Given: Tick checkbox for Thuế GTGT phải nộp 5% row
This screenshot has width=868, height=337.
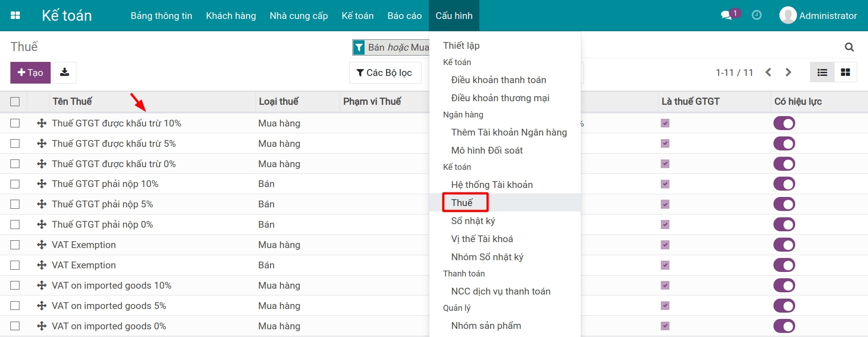Looking at the screenshot, I should 15,204.
